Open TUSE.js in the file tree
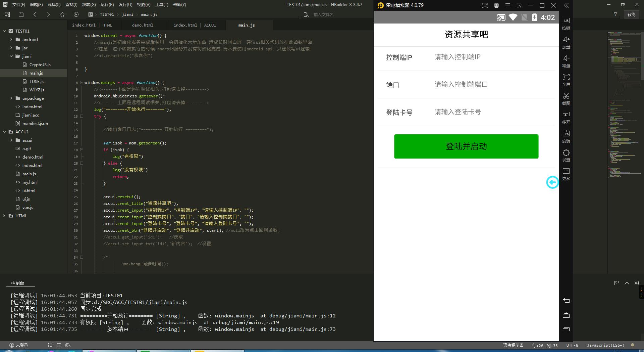Viewport: 644px width, 352px height. click(36, 81)
